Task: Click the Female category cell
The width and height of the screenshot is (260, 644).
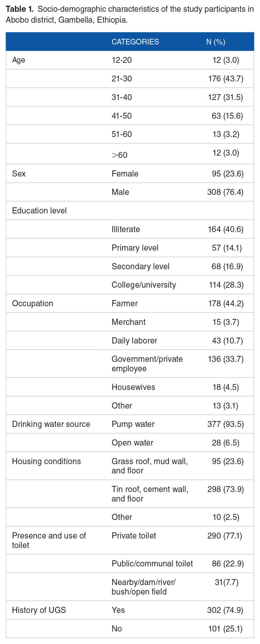Action: point(125,174)
